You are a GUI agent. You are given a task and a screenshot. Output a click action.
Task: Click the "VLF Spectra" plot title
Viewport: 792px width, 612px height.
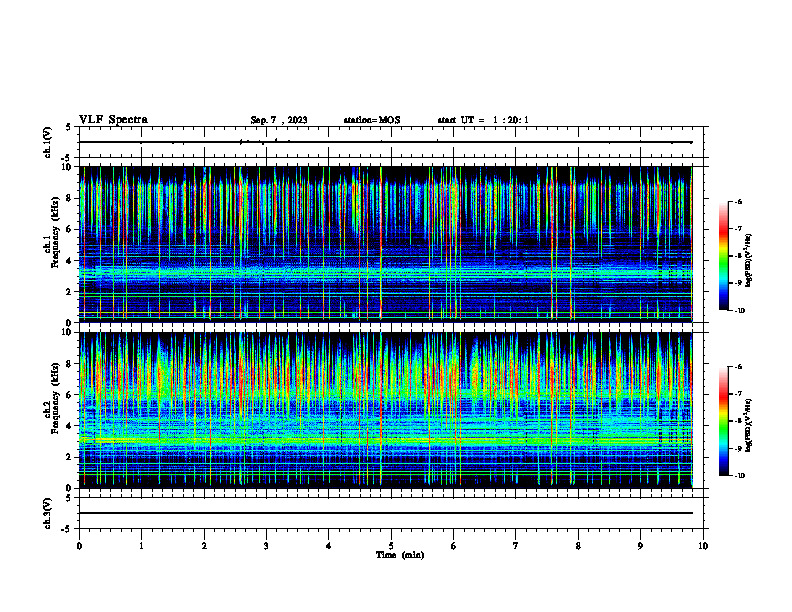coord(113,120)
